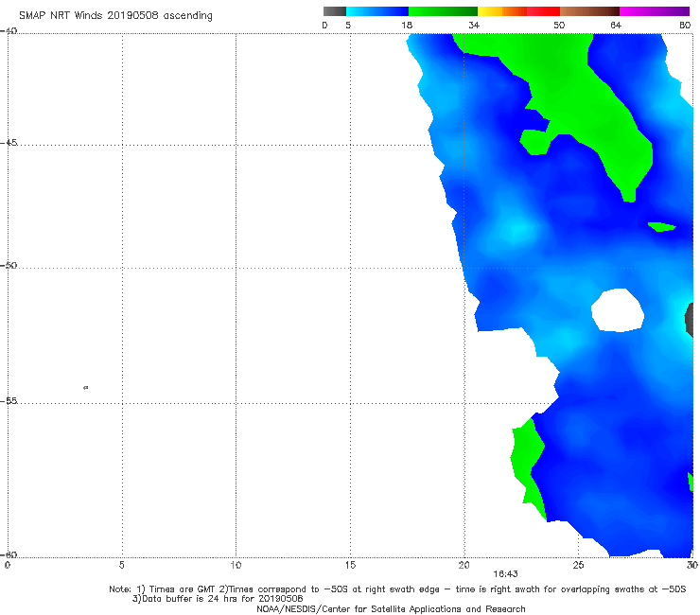This screenshot has height=615, width=700.
Task: Click the white data gap inside the swath
Action: (x=618, y=310)
